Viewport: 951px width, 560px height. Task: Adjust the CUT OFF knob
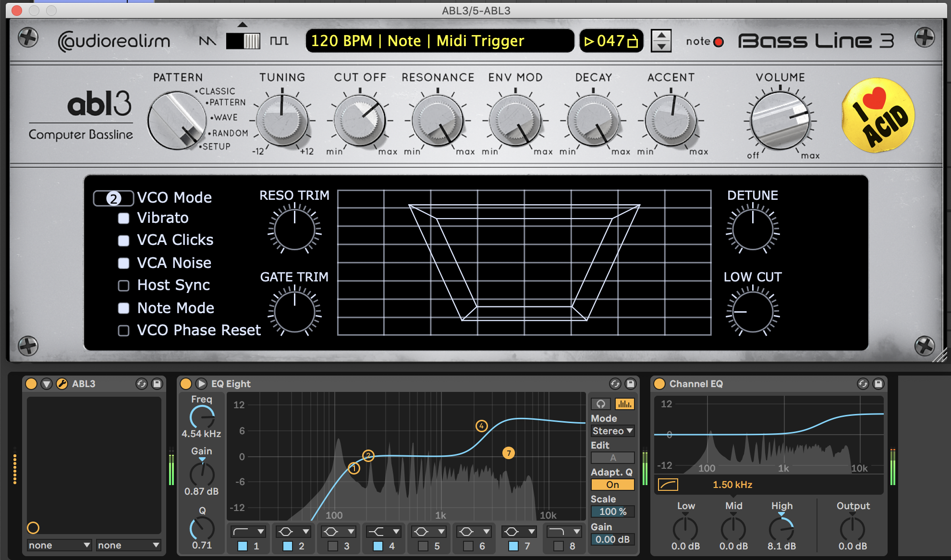360,121
